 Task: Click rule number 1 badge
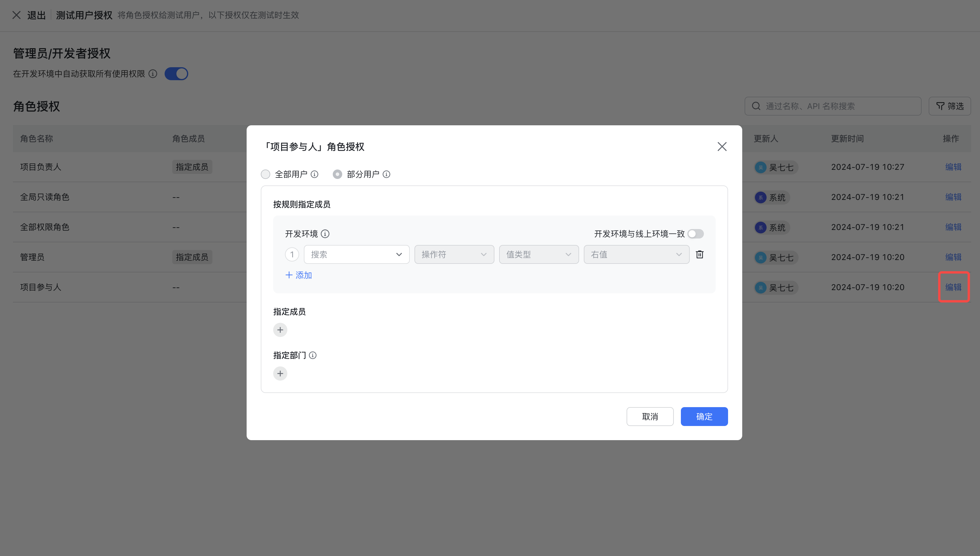[x=292, y=254]
